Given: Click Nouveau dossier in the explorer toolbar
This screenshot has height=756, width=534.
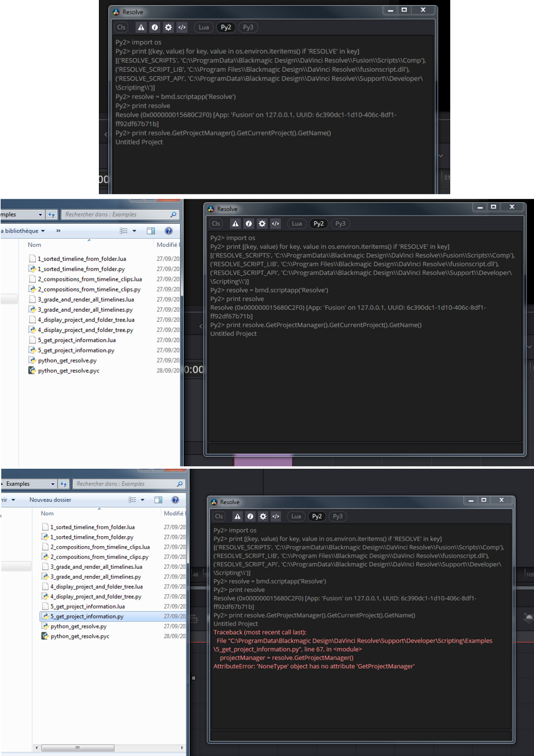Looking at the screenshot, I should tap(50, 500).
